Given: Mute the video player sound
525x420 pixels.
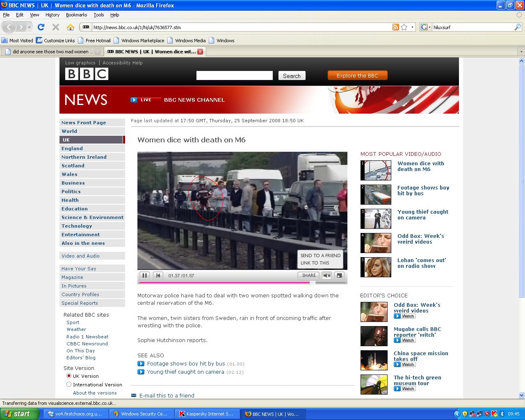Looking at the screenshot, I should pos(326,276).
